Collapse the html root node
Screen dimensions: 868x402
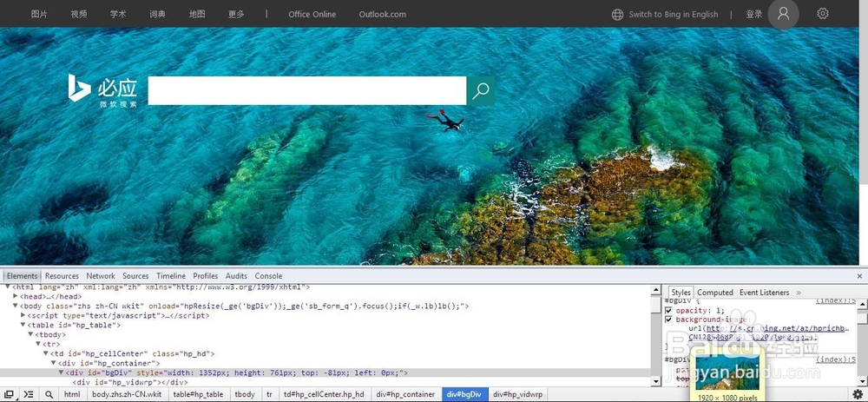coord(8,287)
